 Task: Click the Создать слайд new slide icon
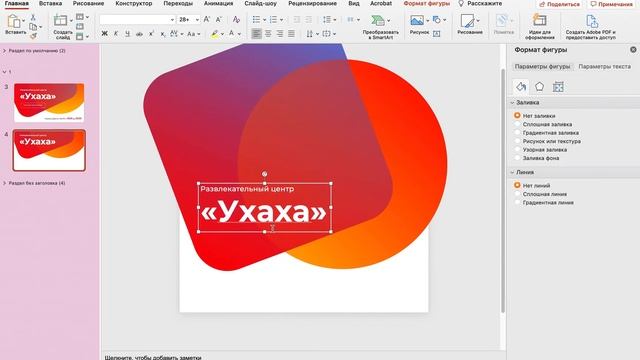pos(60,20)
